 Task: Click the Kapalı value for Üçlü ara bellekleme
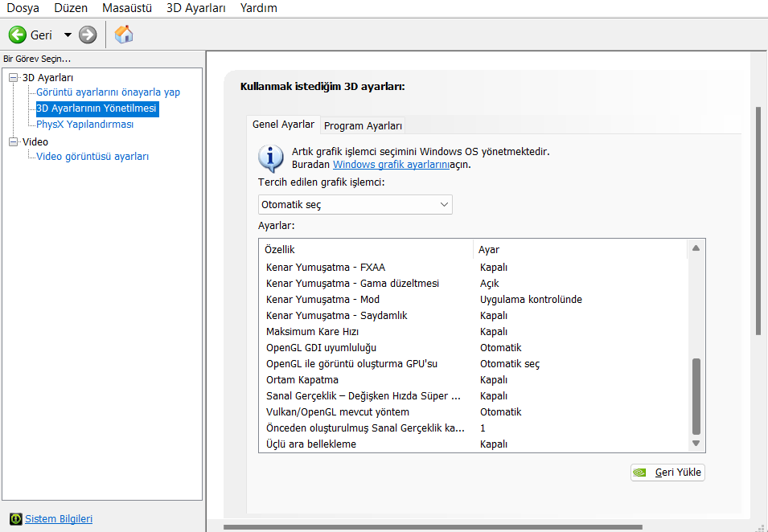[x=494, y=444]
